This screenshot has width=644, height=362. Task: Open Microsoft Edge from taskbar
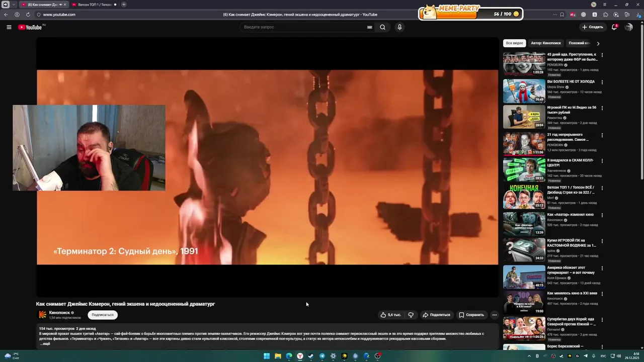pyautogui.click(x=289, y=356)
